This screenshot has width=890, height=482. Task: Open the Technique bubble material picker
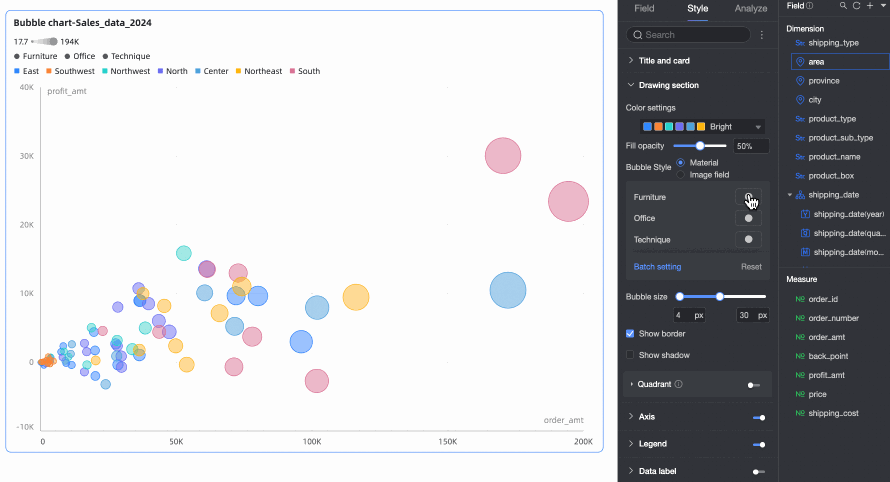(x=748, y=240)
